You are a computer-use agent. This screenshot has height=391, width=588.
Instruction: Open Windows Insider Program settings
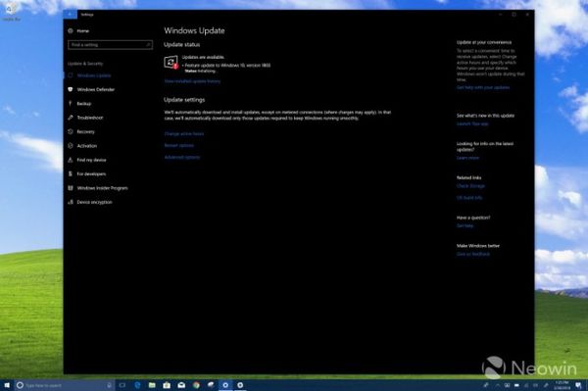coord(102,188)
